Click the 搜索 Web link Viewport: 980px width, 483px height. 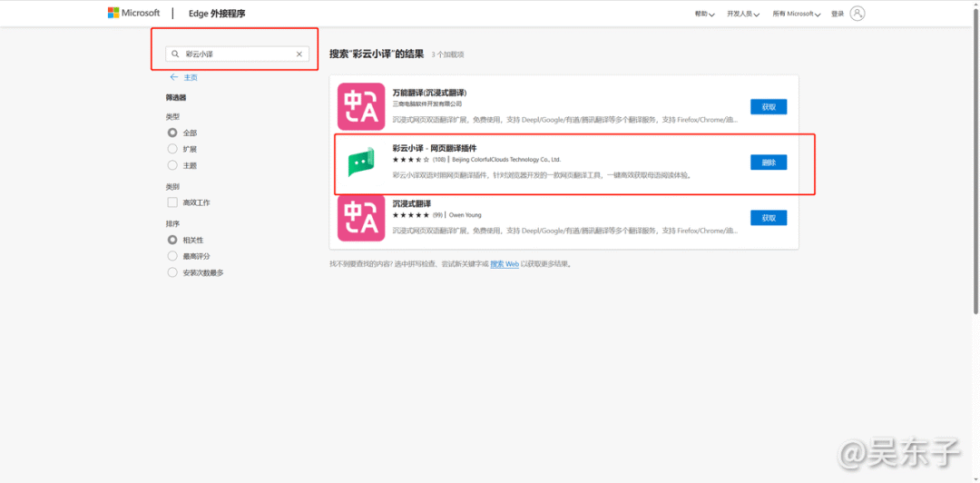tap(505, 264)
